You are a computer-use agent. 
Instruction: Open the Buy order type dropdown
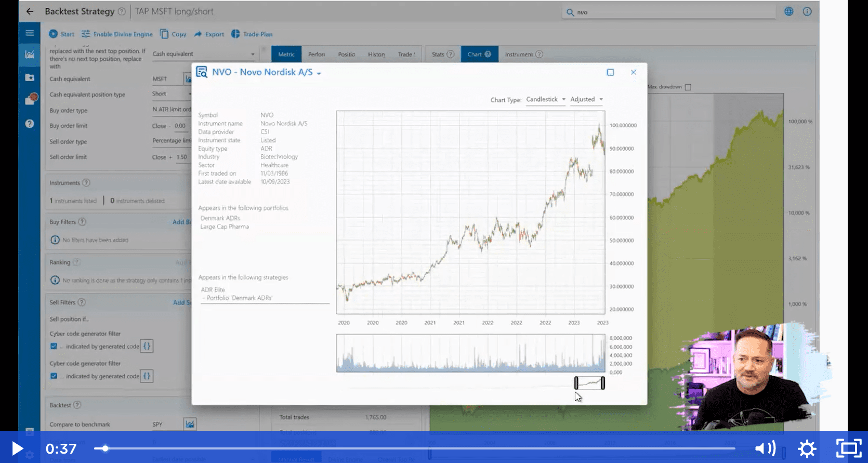(172, 110)
